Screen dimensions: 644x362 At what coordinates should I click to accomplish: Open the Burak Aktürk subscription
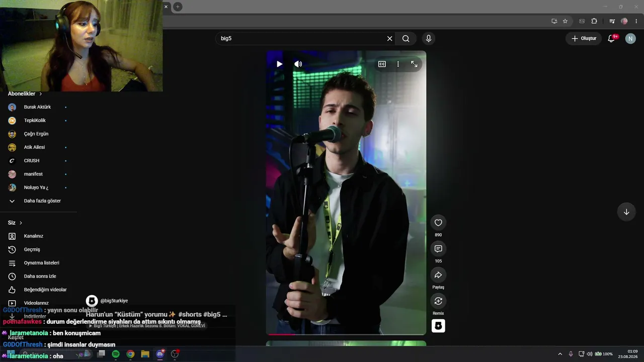(38, 107)
